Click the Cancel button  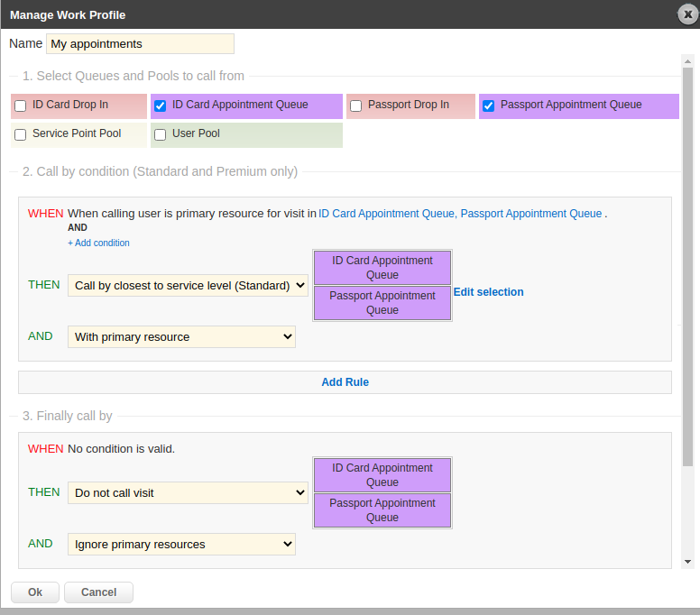coord(98,592)
